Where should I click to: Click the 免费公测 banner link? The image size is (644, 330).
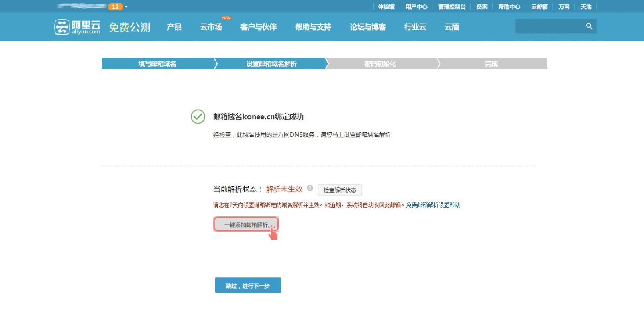(129, 27)
